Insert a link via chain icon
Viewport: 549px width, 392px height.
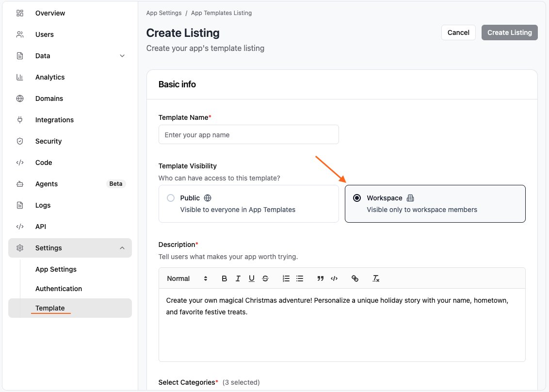[x=355, y=279]
